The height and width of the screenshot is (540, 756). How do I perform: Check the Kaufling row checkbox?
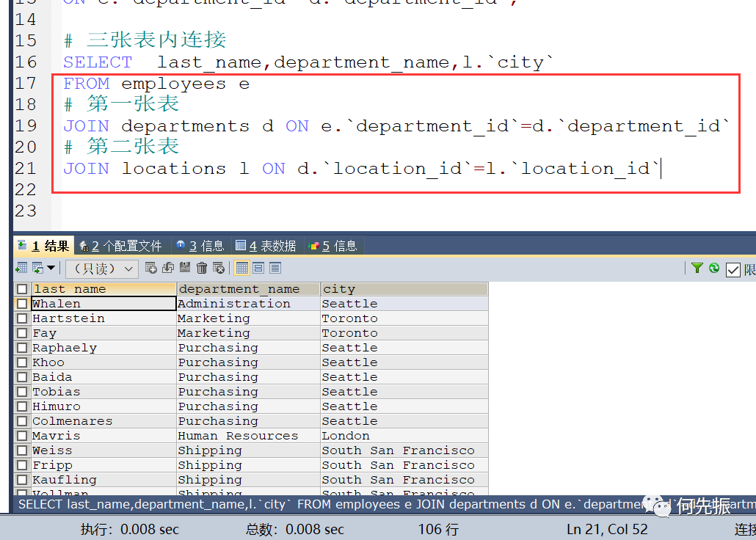(x=22, y=480)
